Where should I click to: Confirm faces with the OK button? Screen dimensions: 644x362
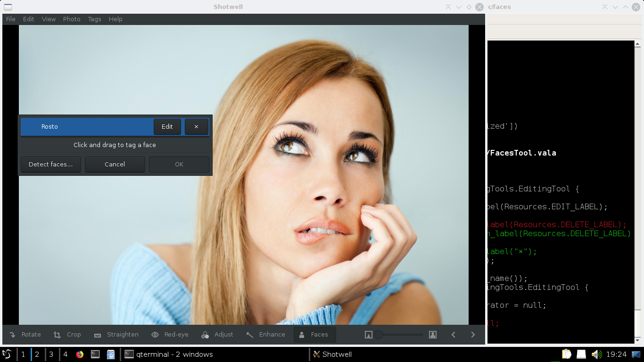pos(179,165)
